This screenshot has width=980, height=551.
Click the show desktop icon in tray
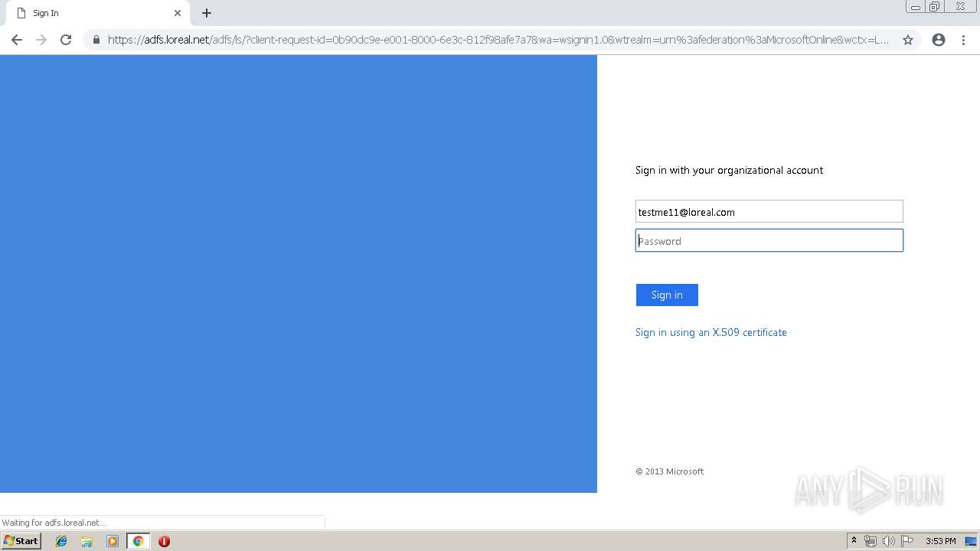971,541
